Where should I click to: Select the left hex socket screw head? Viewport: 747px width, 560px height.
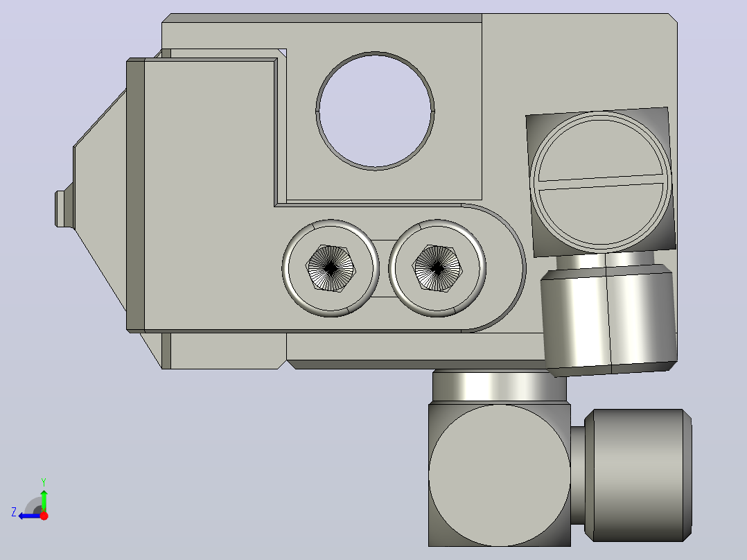(331, 268)
